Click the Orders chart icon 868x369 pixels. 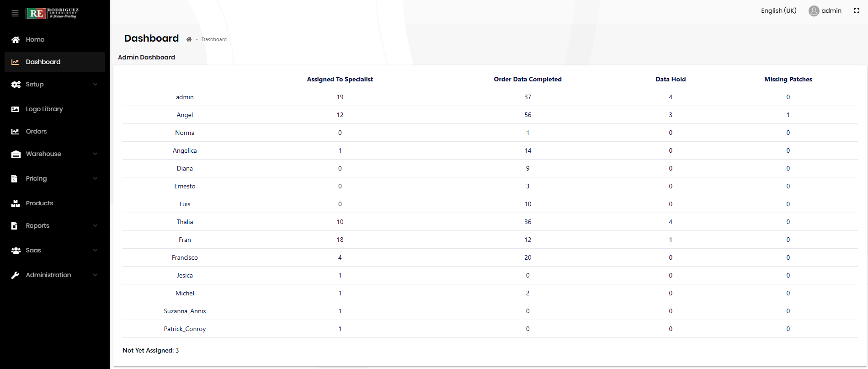pyautogui.click(x=15, y=132)
